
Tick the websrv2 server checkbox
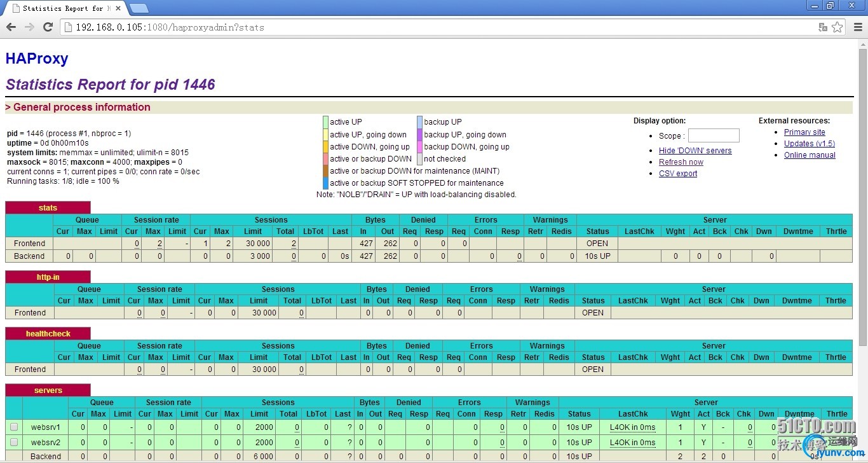[x=14, y=442]
